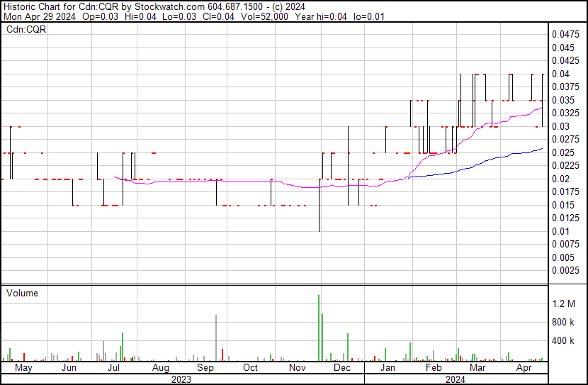Select the 800 k volume axis label
This screenshot has width=588, height=385.
point(563,323)
